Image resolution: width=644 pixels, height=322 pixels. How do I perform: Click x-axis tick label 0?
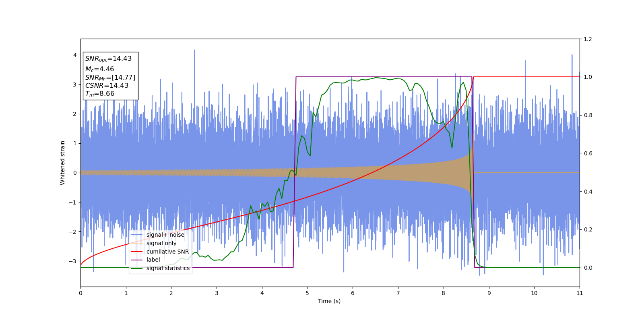[80, 293]
